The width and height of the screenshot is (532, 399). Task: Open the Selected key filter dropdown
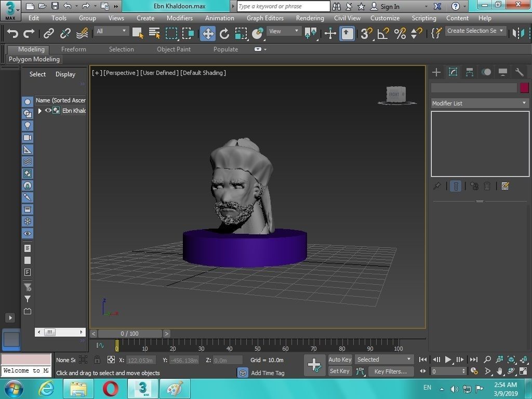[x=384, y=360]
